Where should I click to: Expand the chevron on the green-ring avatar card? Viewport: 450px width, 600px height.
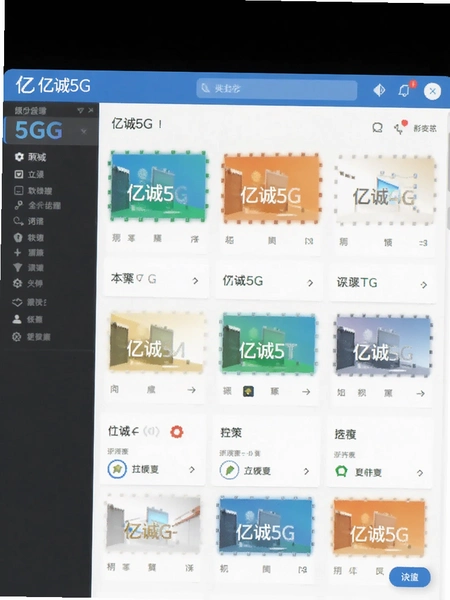(420, 473)
